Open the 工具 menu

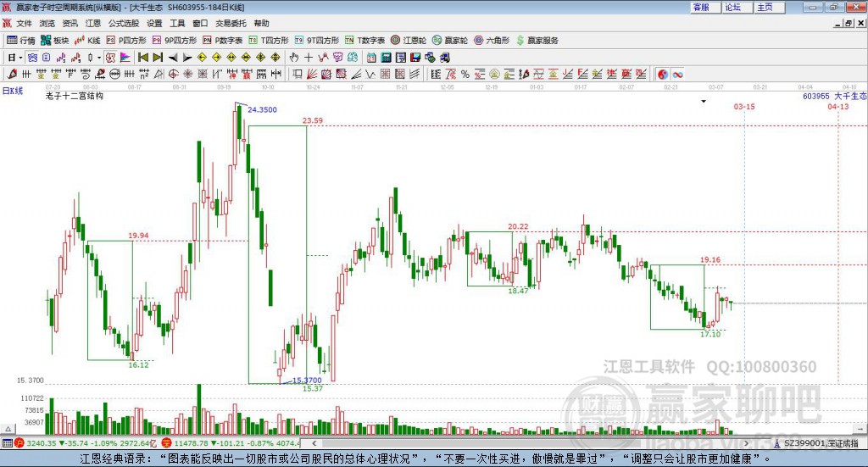coord(177,23)
